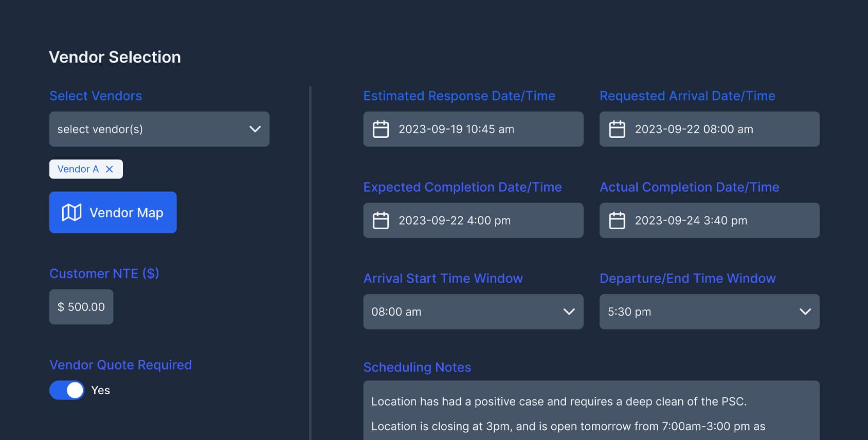Click the select vendor(s) chevron arrow
The height and width of the screenshot is (440, 868).
255,129
